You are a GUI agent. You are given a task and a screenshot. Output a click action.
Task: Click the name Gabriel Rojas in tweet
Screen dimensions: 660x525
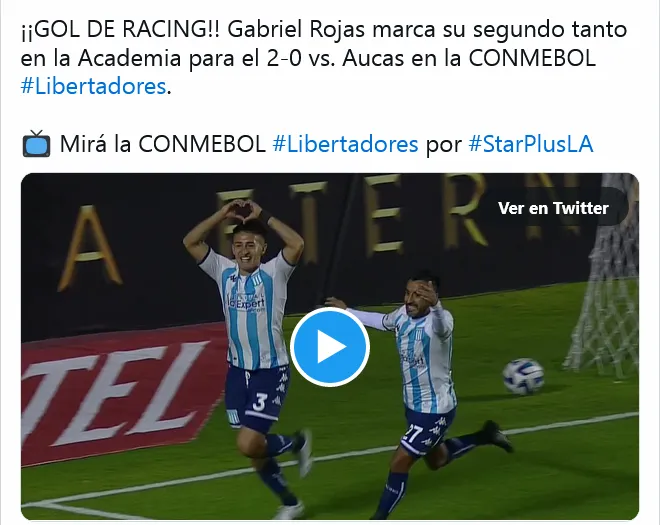(x=297, y=30)
